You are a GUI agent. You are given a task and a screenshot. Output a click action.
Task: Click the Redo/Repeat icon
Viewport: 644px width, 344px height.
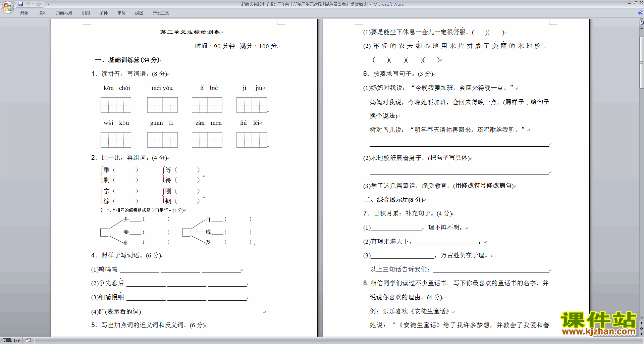pyautogui.click(x=39, y=4)
